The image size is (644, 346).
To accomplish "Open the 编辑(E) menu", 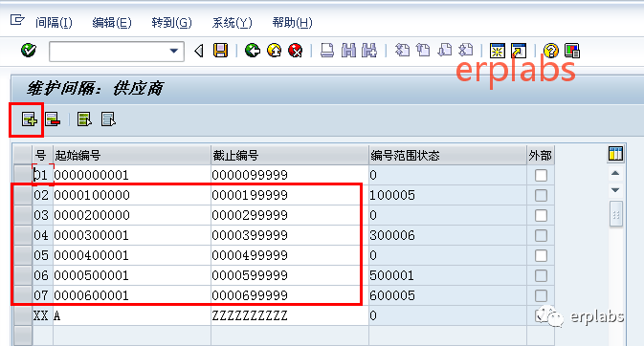I will coord(112,22).
